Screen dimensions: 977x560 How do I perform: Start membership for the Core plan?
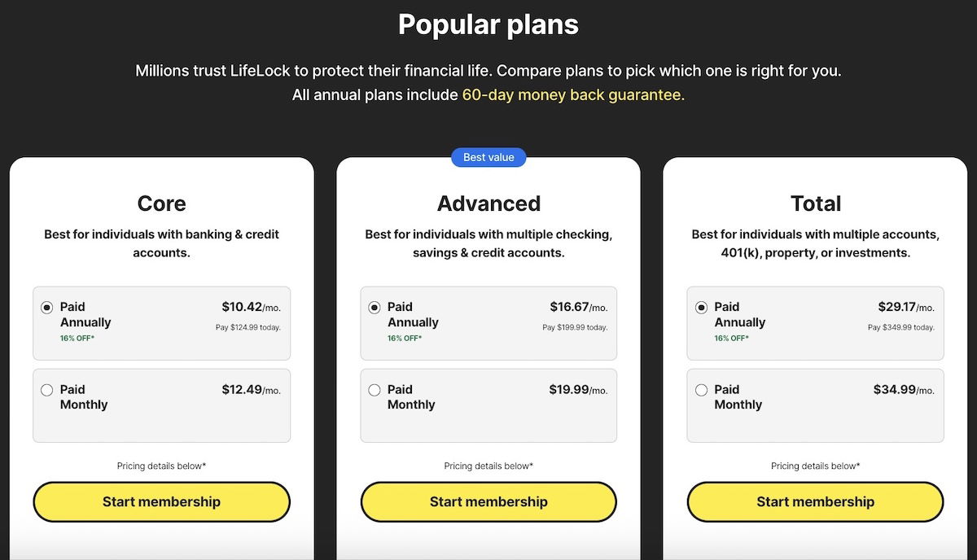(161, 501)
